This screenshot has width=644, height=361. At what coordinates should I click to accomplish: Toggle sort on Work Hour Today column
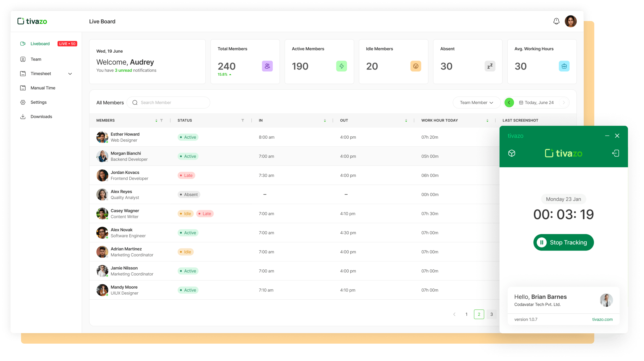coord(487,120)
